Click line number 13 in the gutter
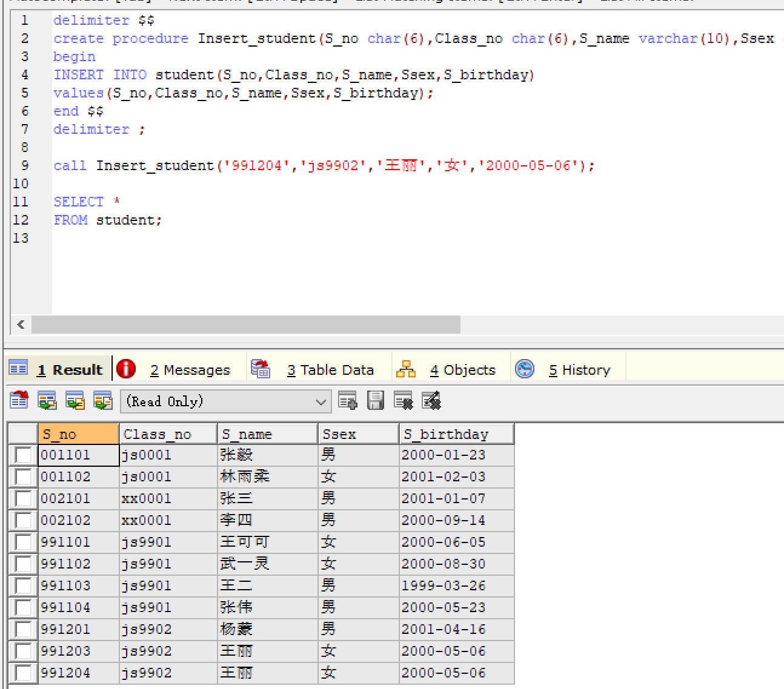 (x=21, y=239)
